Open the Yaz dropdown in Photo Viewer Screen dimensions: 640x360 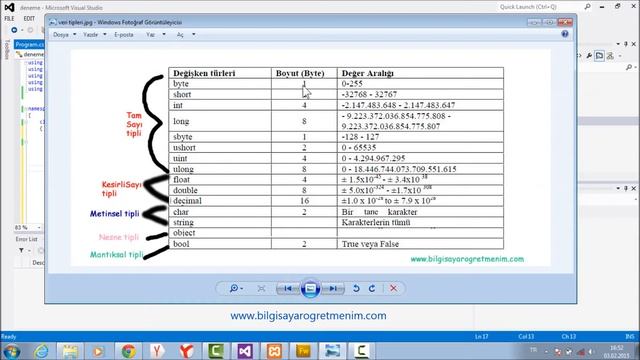tap(156, 35)
